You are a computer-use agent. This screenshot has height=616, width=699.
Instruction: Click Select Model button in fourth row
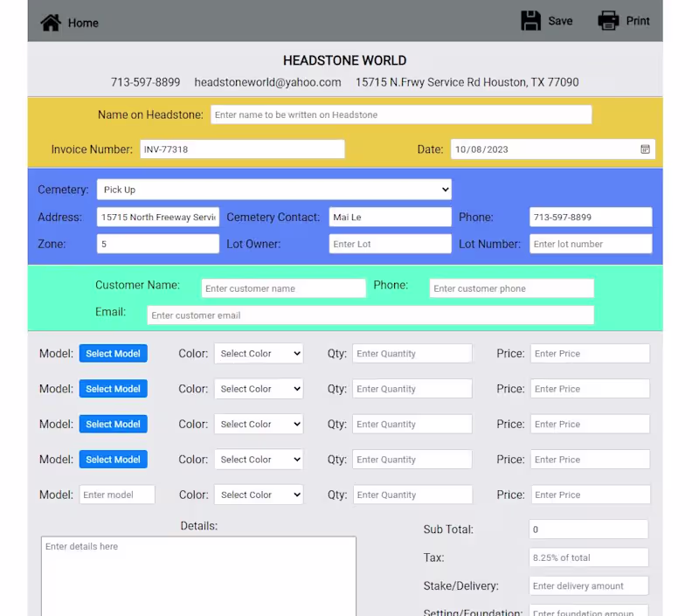114,459
